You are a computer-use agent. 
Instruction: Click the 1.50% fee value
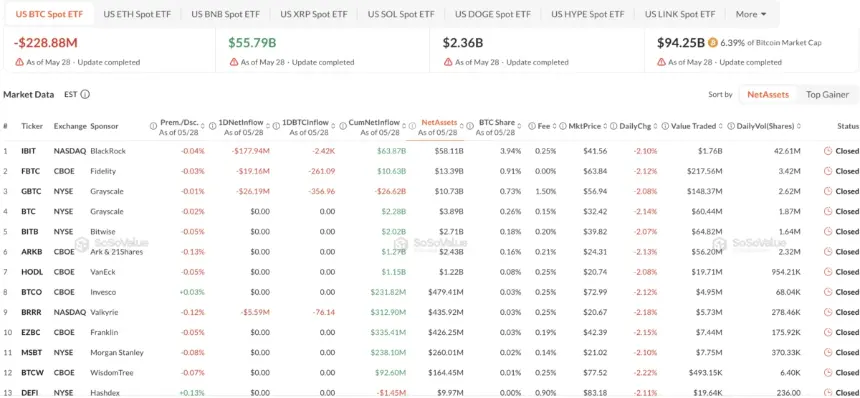(546, 191)
